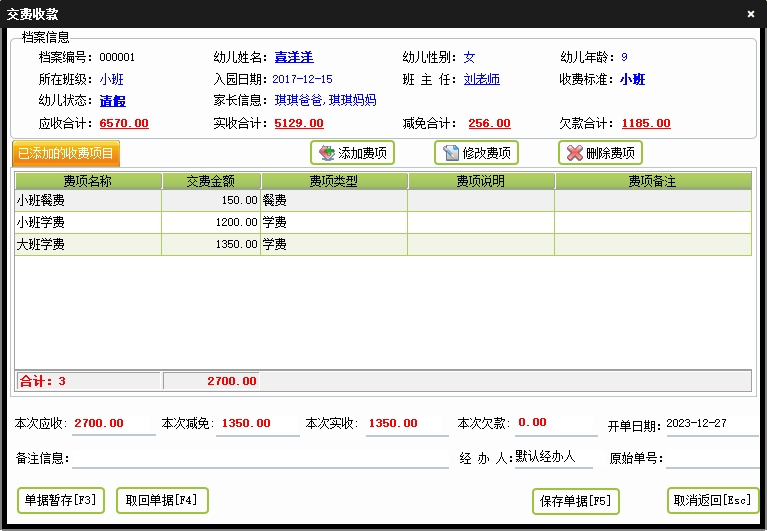Click 取消返回[Esc] to cancel

712,501
